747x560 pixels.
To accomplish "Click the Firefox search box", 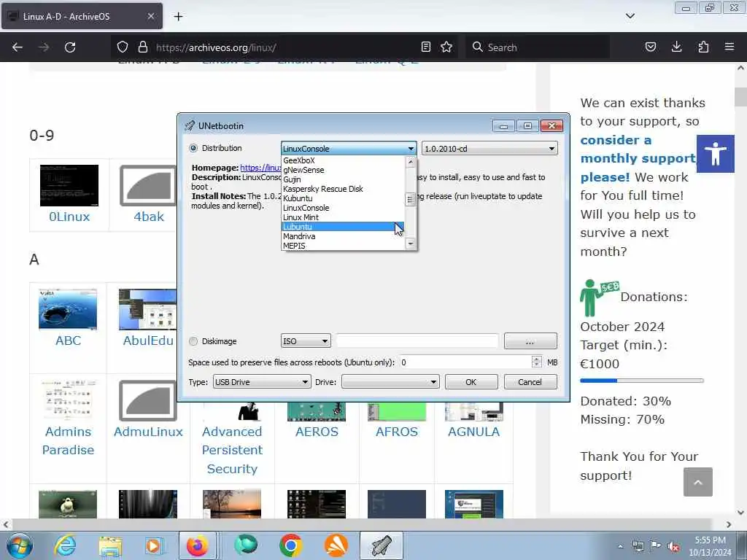I will 538,47.
